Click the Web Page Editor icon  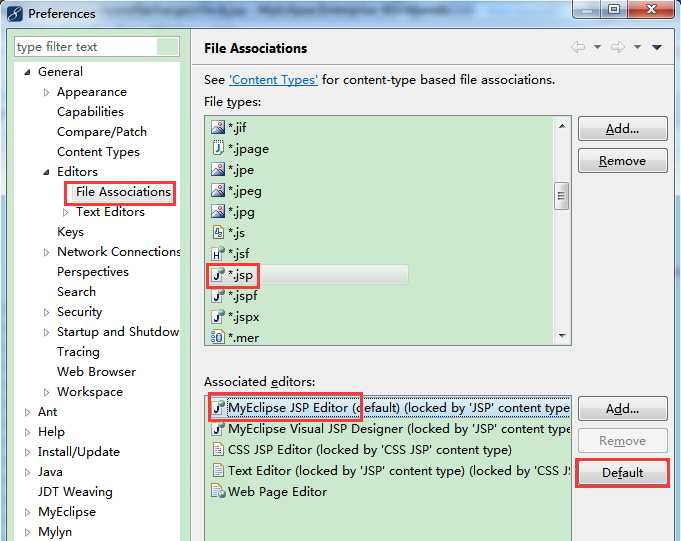(x=218, y=491)
